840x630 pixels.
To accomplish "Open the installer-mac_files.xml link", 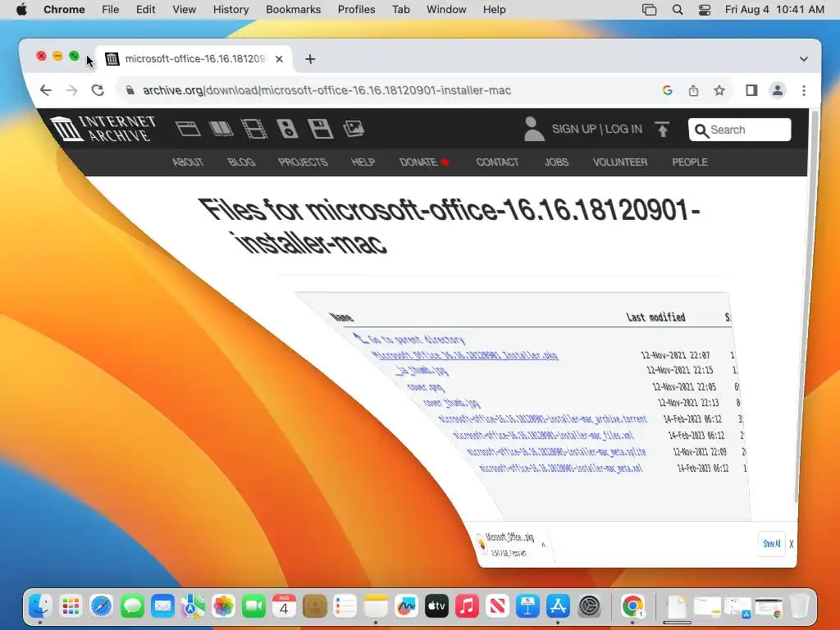I will 543,435.
